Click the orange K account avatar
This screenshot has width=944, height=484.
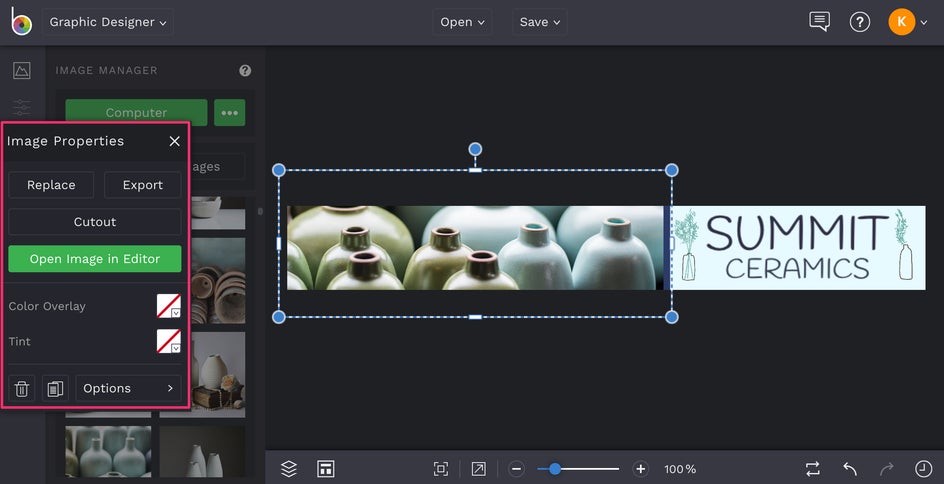tap(901, 22)
